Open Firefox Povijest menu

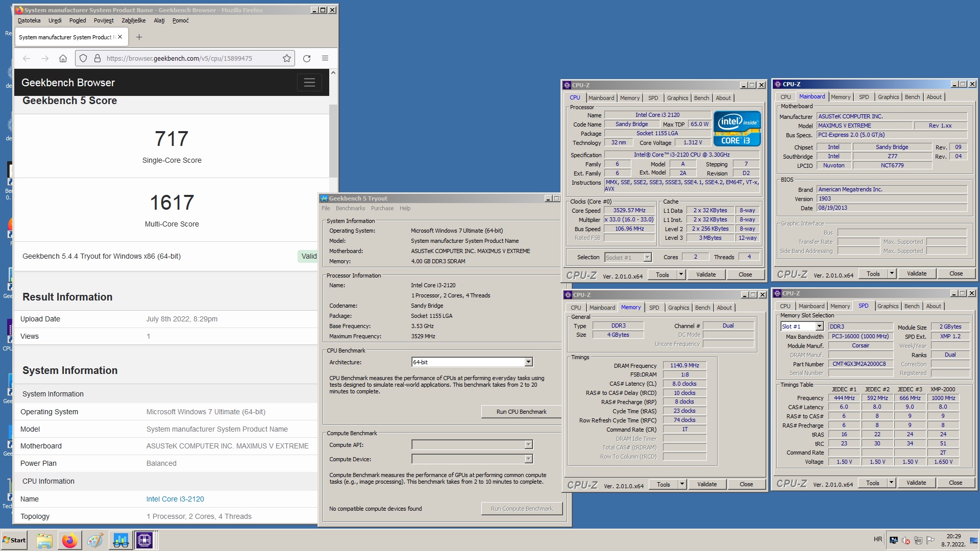click(x=104, y=20)
